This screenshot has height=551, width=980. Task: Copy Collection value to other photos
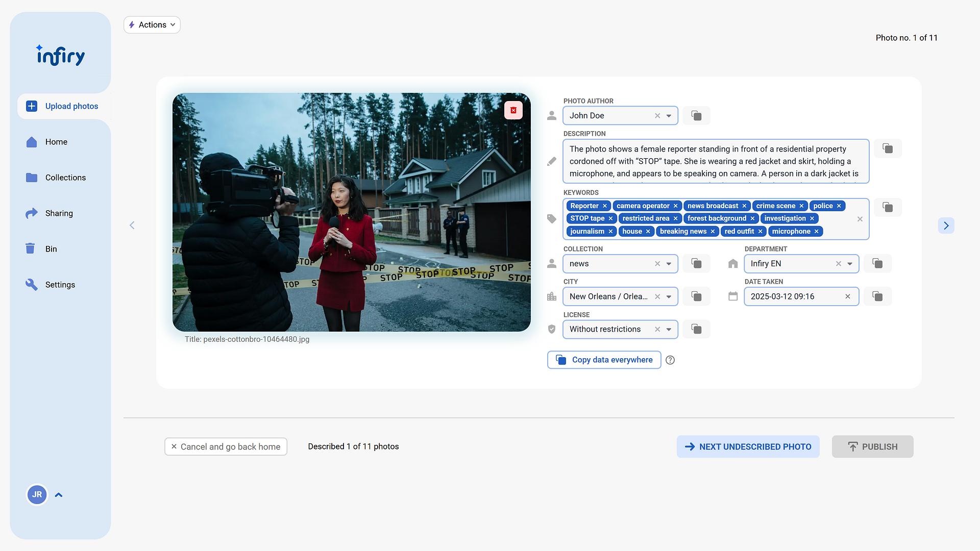click(x=696, y=263)
